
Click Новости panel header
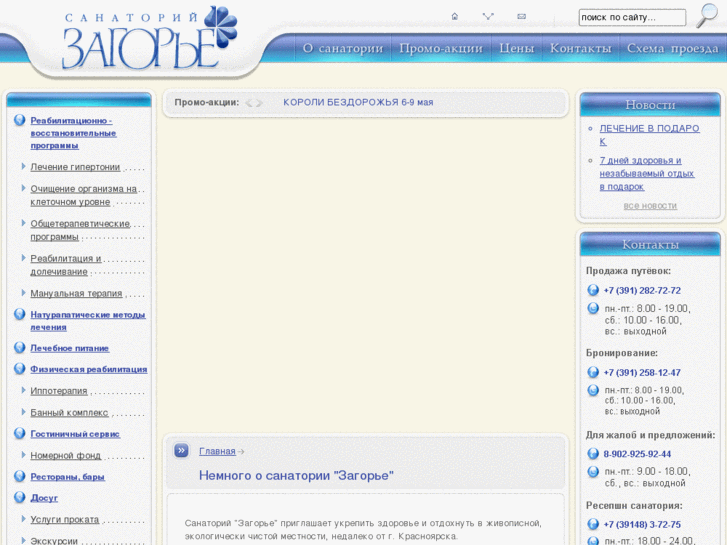tap(650, 104)
